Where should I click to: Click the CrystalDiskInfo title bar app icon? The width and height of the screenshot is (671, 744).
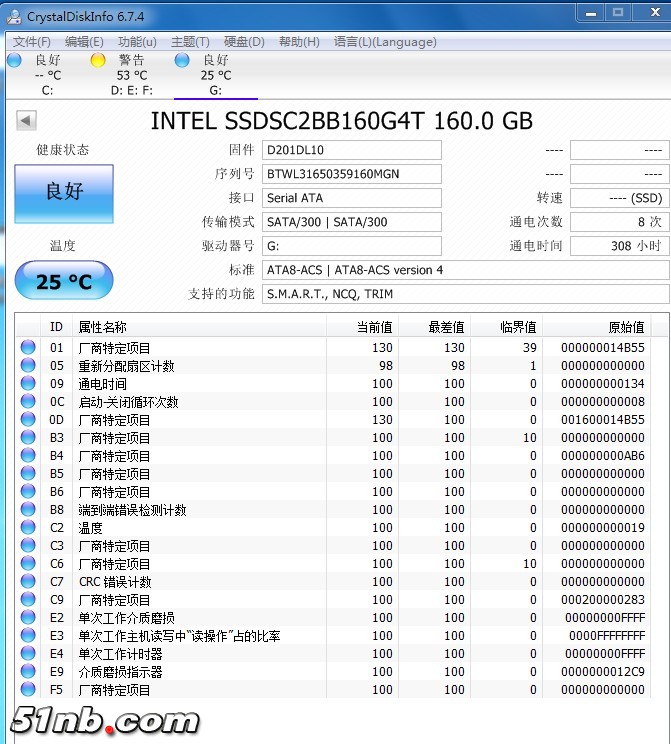[x=14, y=15]
